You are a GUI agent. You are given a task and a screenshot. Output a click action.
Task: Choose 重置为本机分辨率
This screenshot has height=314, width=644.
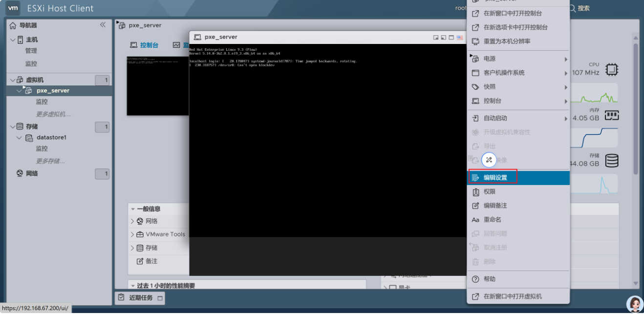(518, 42)
